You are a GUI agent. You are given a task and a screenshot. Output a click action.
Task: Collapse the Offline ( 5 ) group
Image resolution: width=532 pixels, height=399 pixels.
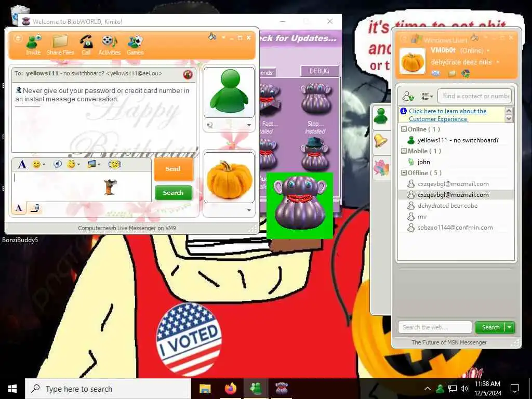point(404,172)
